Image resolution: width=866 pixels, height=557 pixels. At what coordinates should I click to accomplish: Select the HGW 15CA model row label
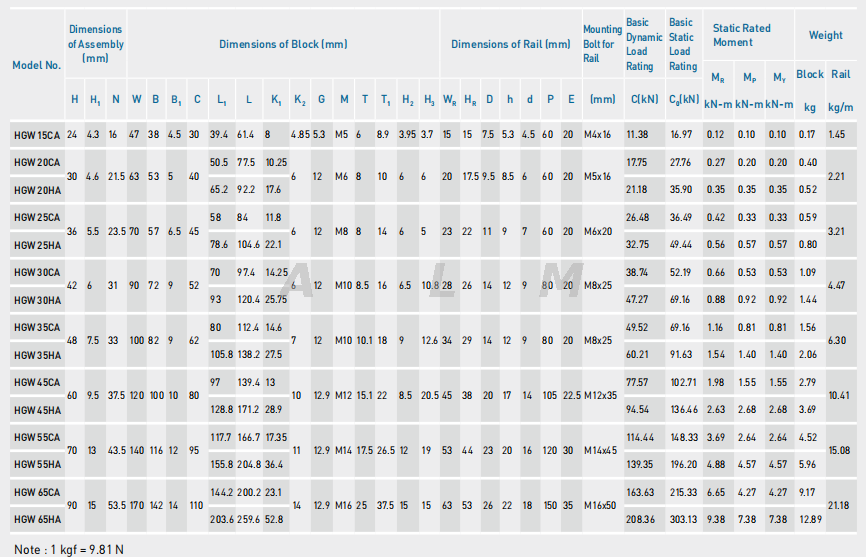click(x=37, y=134)
